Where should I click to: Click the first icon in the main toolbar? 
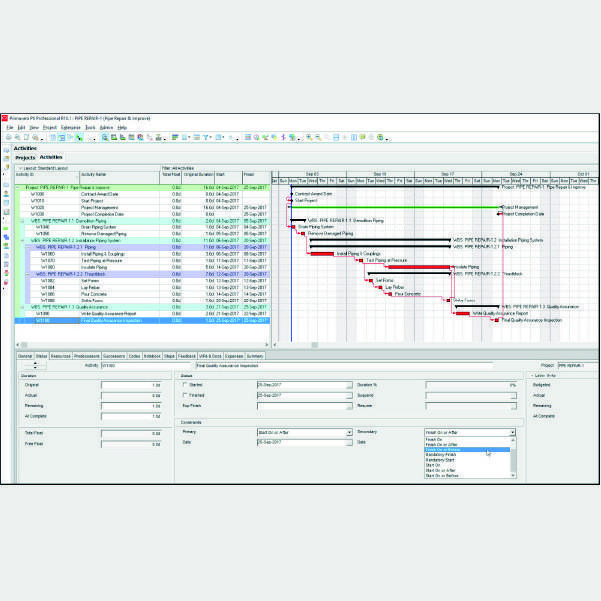click(8, 137)
